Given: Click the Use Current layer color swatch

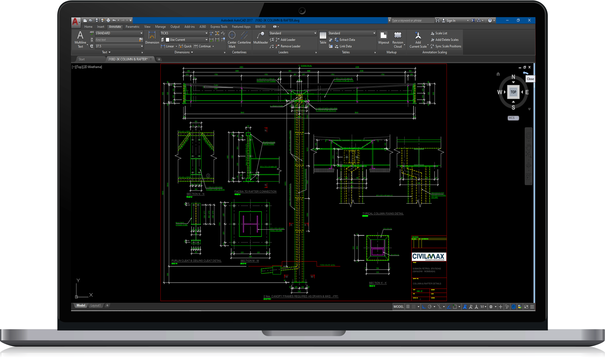Looking at the screenshot, I should pos(168,40).
